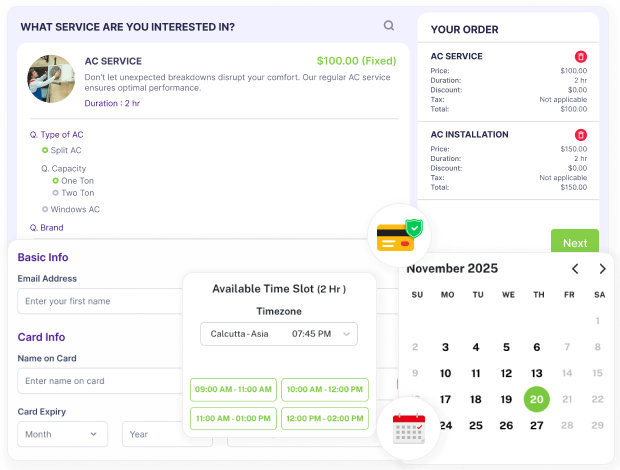Select November 18 in the calendar

tap(476, 399)
